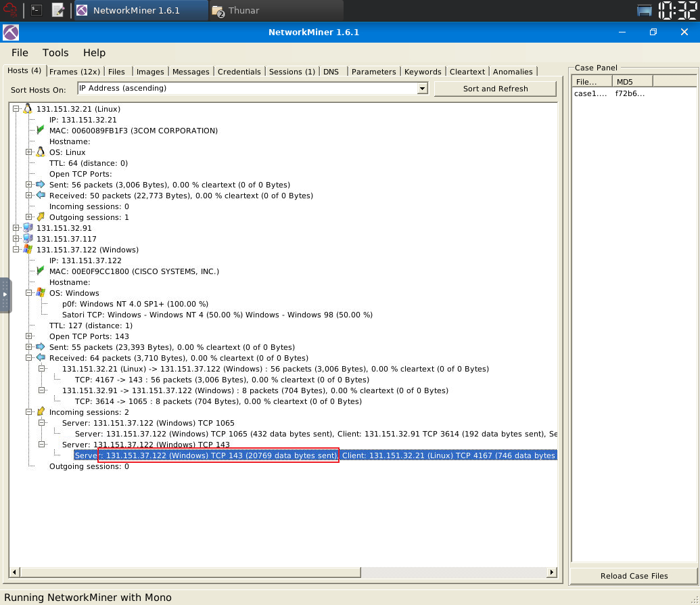The height and width of the screenshot is (605, 700).
Task: Click the sent arrow icon for 55 packets row
Action: pyautogui.click(x=41, y=346)
